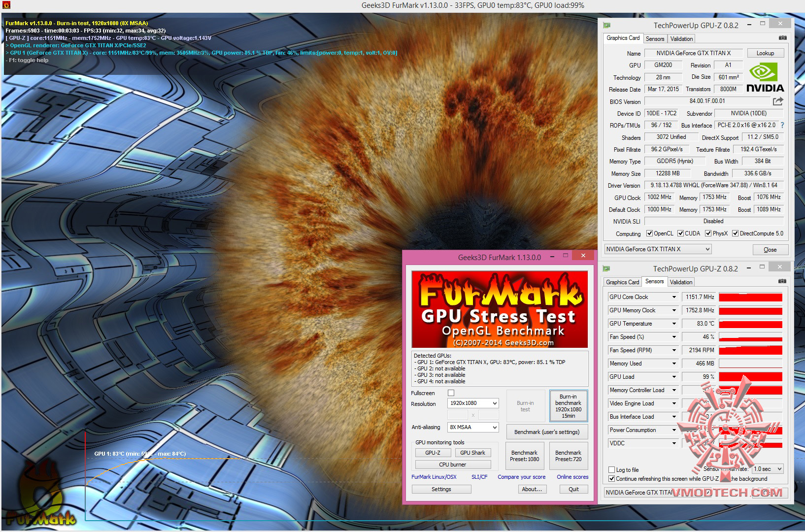
Task: Start the Burn-in benchmark 1920x1080 15min
Action: pyautogui.click(x=569, y=406)
